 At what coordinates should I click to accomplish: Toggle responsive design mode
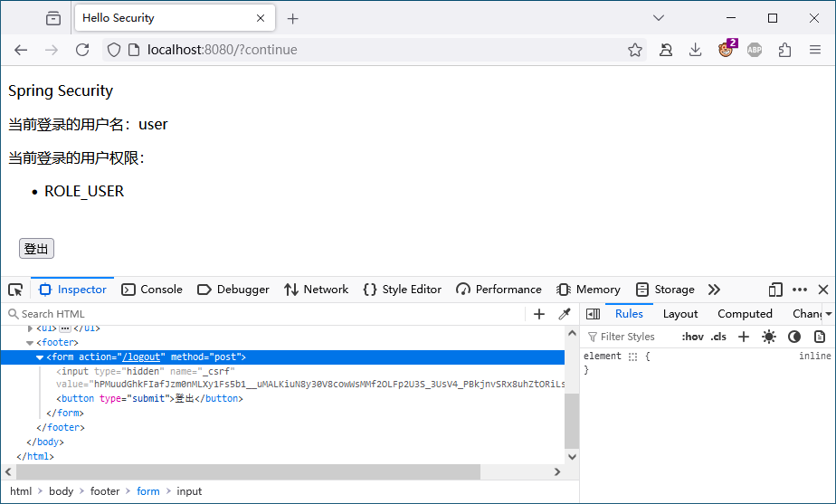[x=775, y=290]
